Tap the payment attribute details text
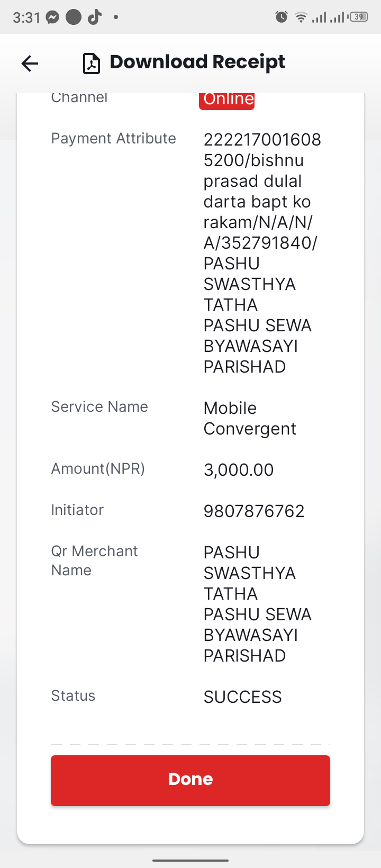This screenshot has height=868, width=381. 261,253
